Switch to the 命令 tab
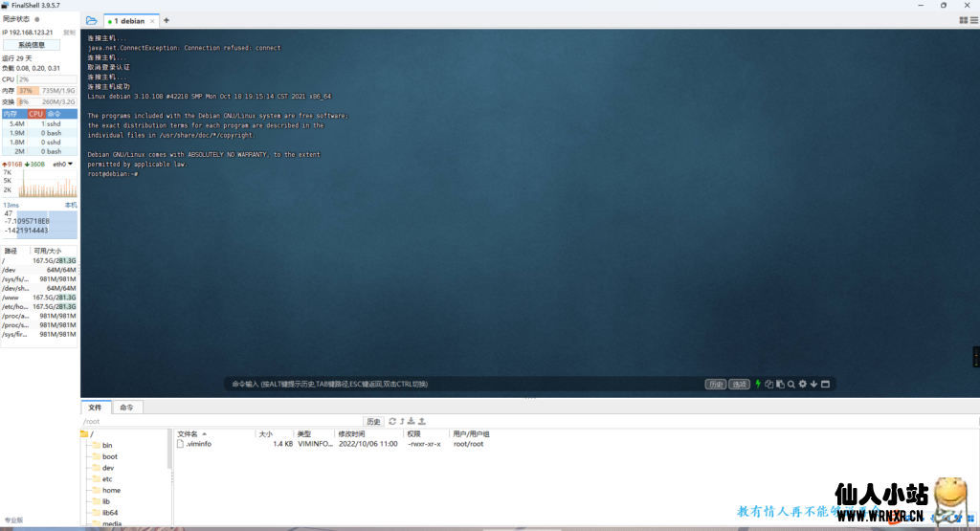The width and height of the screenshot is (980, 531). coord(127,408)
